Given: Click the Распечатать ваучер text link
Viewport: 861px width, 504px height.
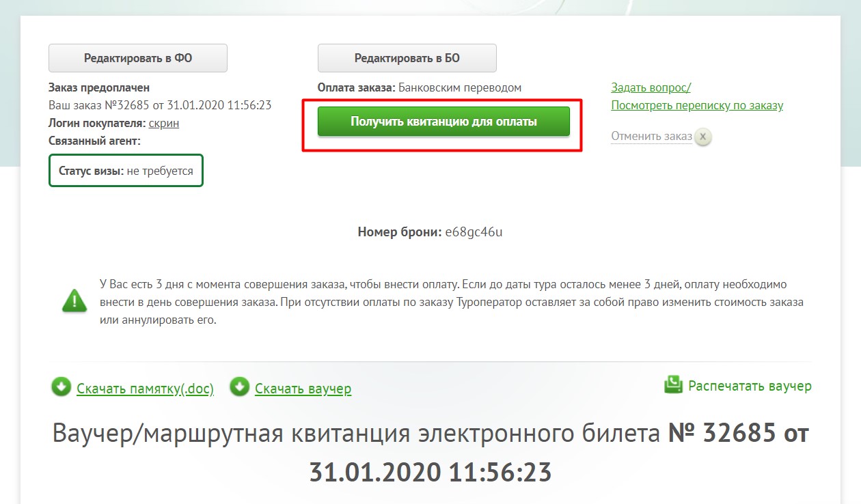Looking at the screenshot, I should (x=750, y=386).
